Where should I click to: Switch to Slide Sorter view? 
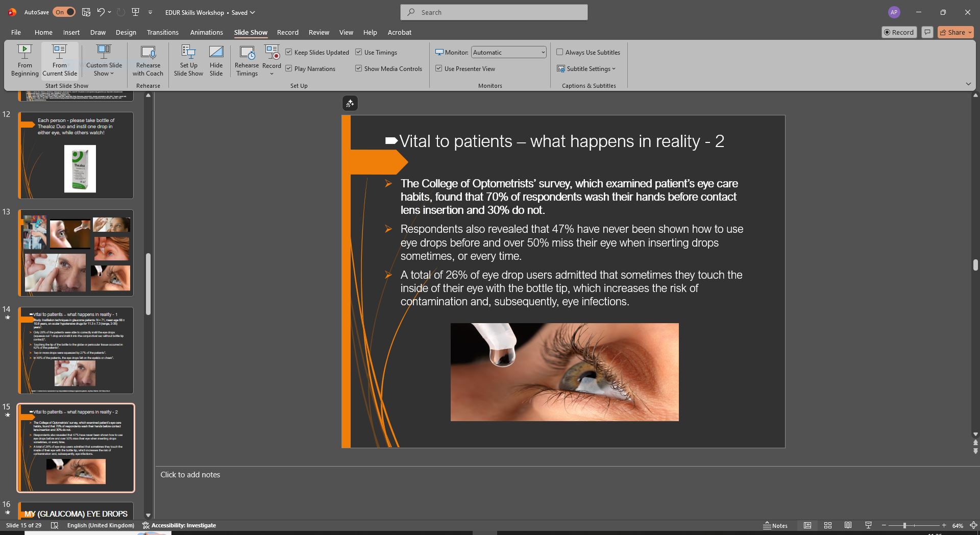pyautogui.click(x=827, y=525)
